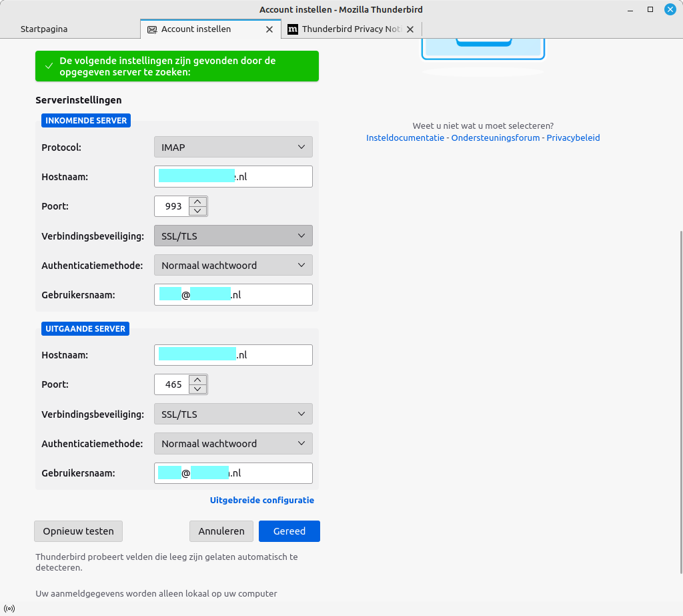Click the Mozilla icon on Privacy Notice tab
The width and height of the screenshot is (683, 616).
pos(292,29)
